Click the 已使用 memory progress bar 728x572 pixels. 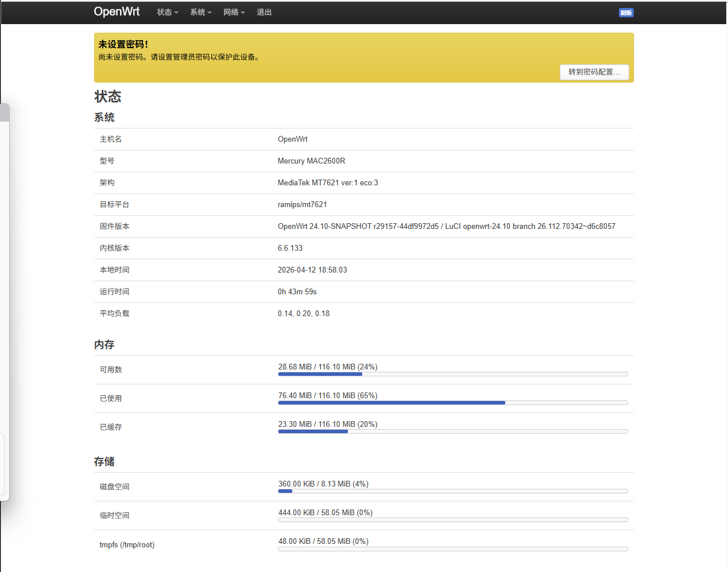[453, 403]
